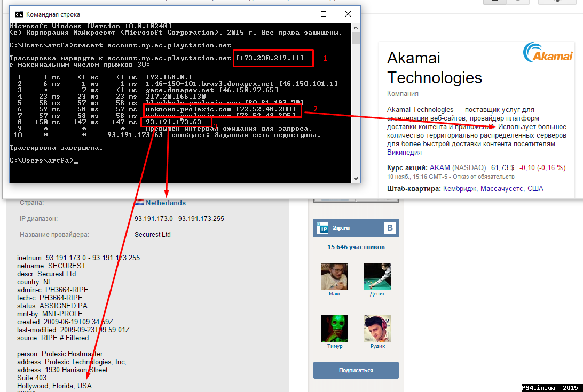The image size is (583, 392).
Task: Click the VK logo icon in the widget header
Action: point(390,228)
